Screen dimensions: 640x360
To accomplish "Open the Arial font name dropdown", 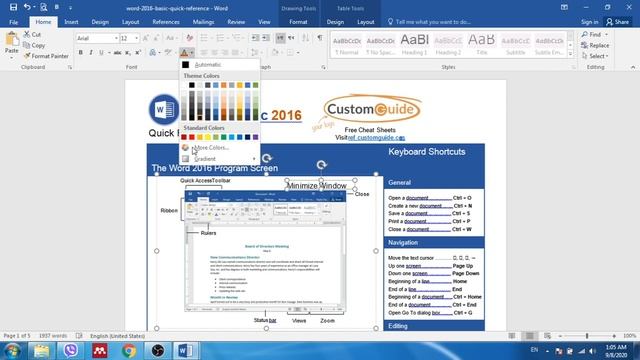I will [x=116, y=38].
